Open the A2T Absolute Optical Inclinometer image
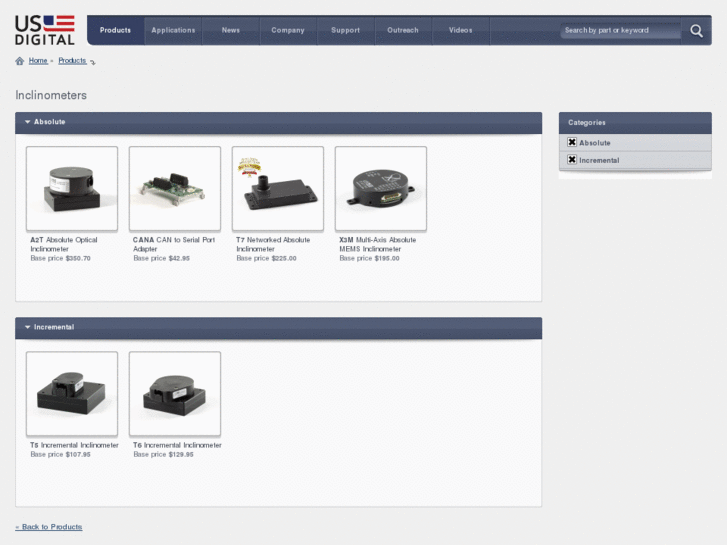 72,188
